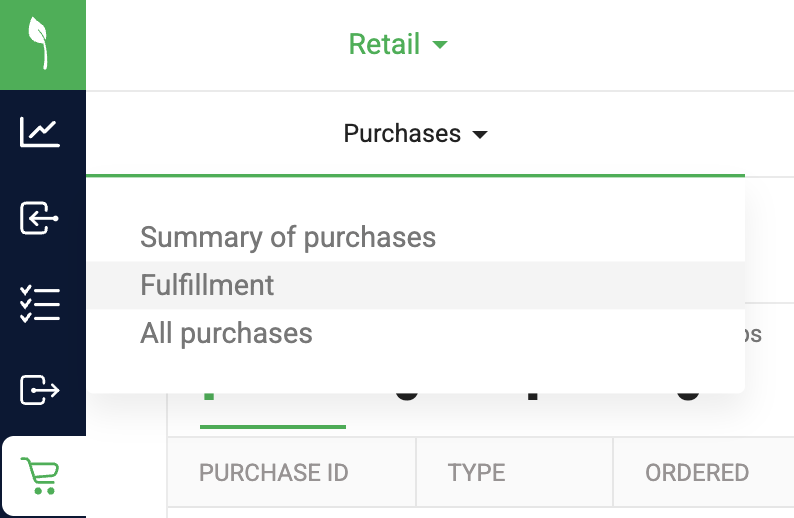Select the Fulfillment menu option
The width and height of the screenshot is (794, 518).
tap(416, 285)
